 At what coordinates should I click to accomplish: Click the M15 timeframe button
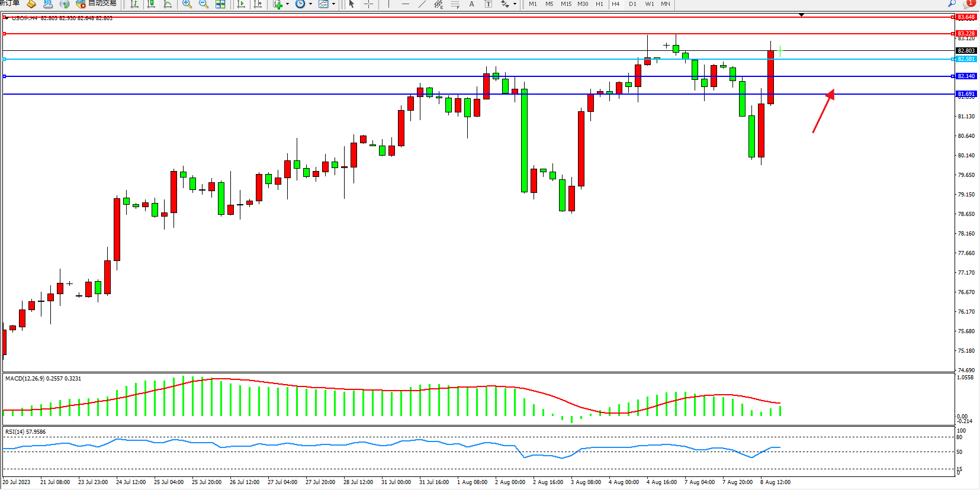pyautogui.click(x=566, y=4)
